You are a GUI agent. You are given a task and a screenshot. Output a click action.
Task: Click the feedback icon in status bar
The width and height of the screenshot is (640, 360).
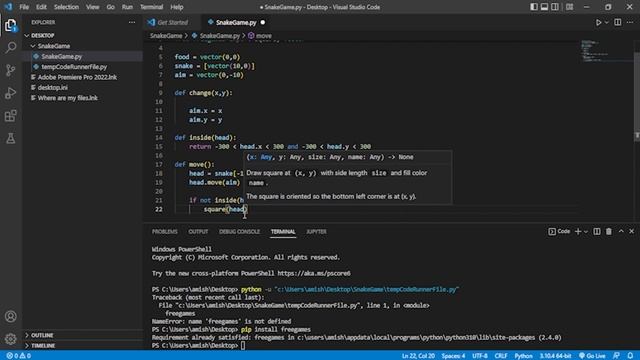[x=616, y=356]
